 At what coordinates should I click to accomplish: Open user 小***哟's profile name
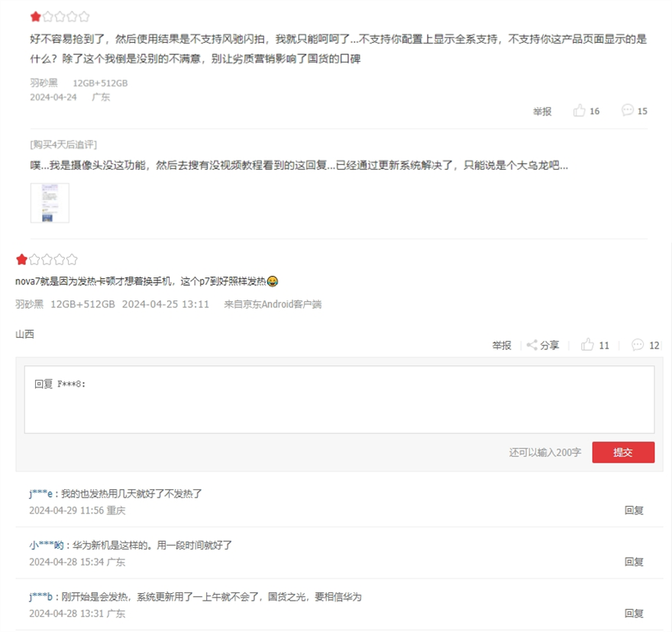coord(47,546)
